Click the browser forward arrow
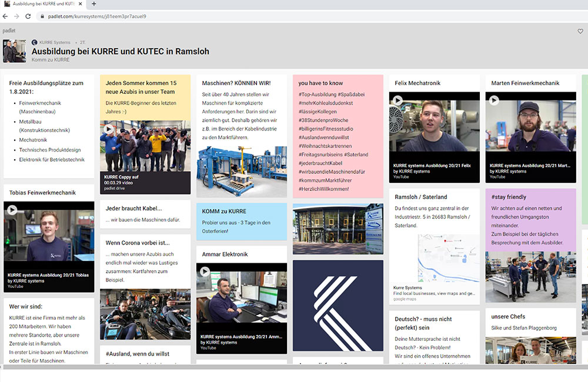 (16, 16)
